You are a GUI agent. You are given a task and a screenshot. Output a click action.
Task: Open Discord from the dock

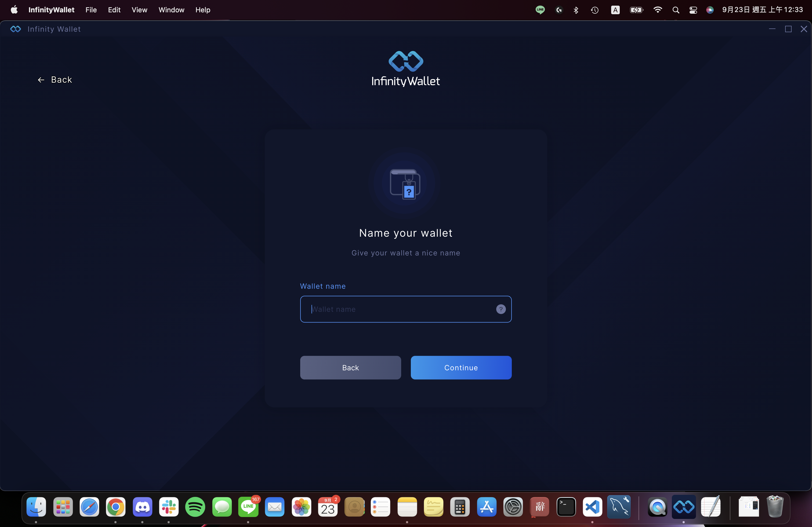(142, 507)
